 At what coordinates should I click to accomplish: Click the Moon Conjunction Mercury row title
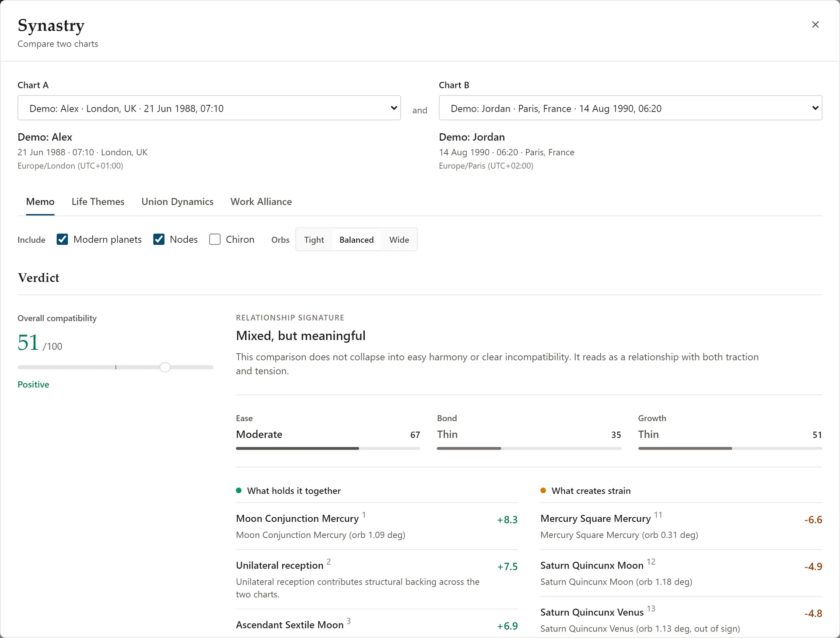coord(297,519)
